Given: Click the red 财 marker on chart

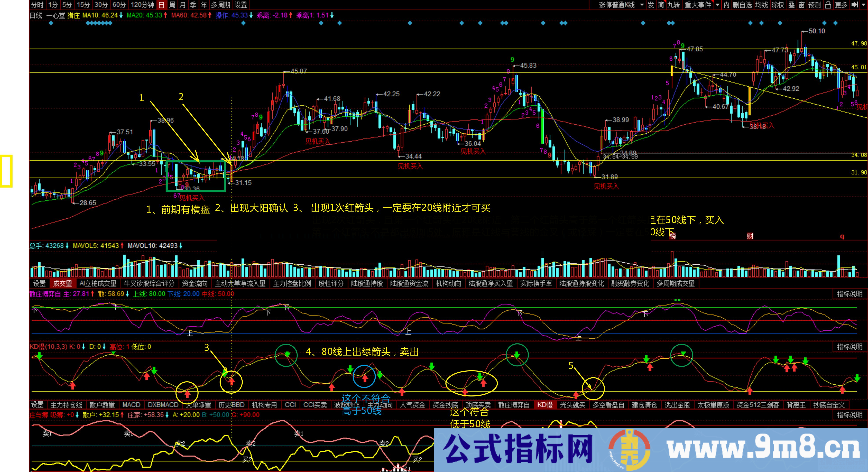Looking at the screenshot, I should pos(750,236).
